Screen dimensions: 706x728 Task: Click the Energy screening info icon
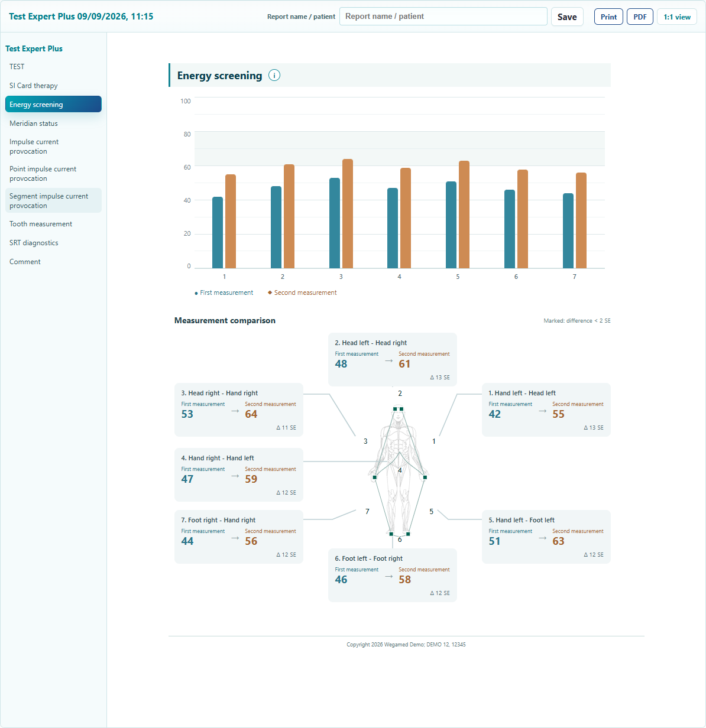tap(274, 75)
